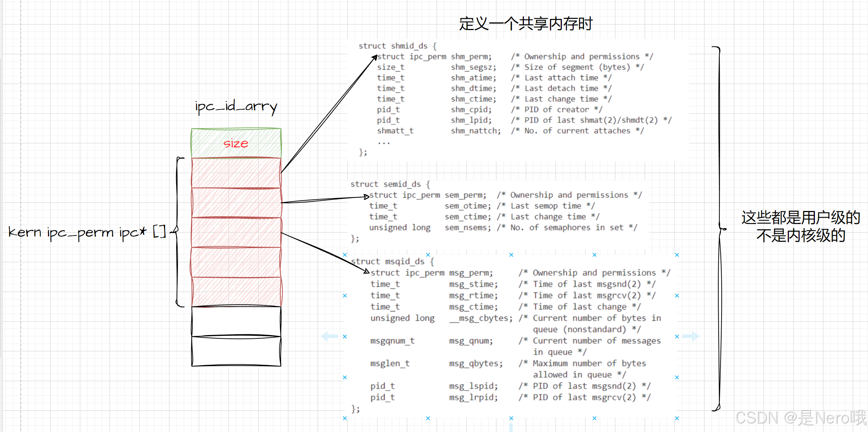Click the shmatt_t type text
Viewport: 868px width, 432px height.
point(395,131)
